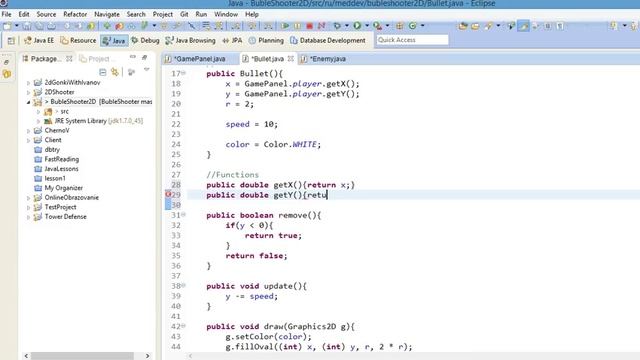Expand the src folder node

[x=38, y=111]
